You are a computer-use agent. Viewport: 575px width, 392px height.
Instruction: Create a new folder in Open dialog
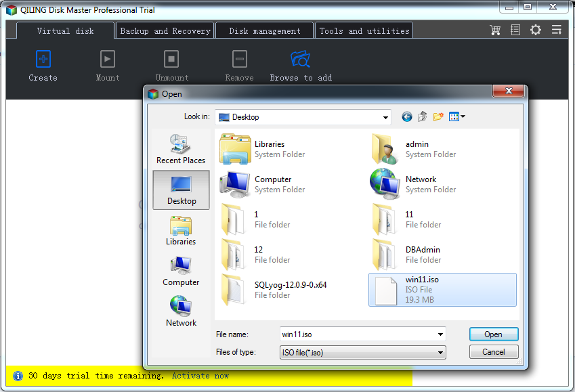pos(438,116)
